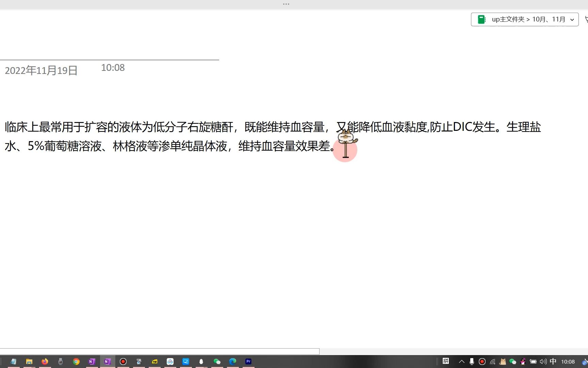The image size is (588, 368).
Task: Place cursor in second line of note text
Action: click(x=170, y=146)
